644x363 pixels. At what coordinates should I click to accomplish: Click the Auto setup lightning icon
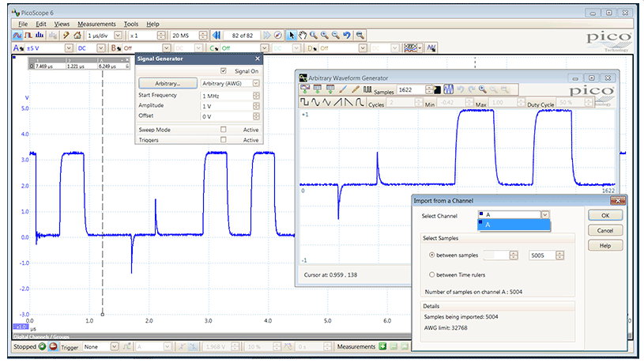tap(66, 36)
